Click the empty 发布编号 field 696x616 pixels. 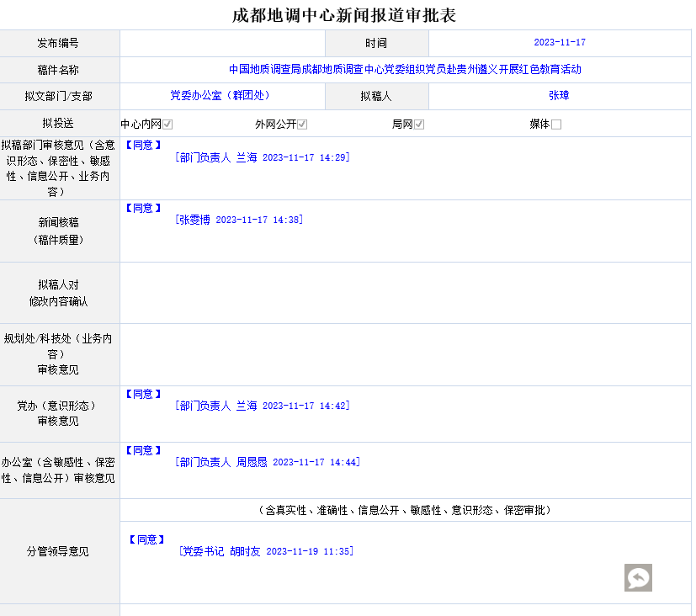pyautogui.click(x=222, y=43)
